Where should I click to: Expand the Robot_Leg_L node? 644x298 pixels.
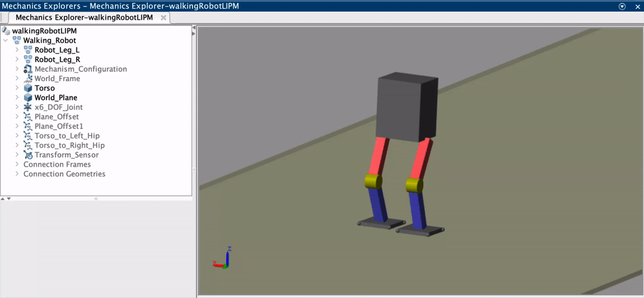coord(17,50)
